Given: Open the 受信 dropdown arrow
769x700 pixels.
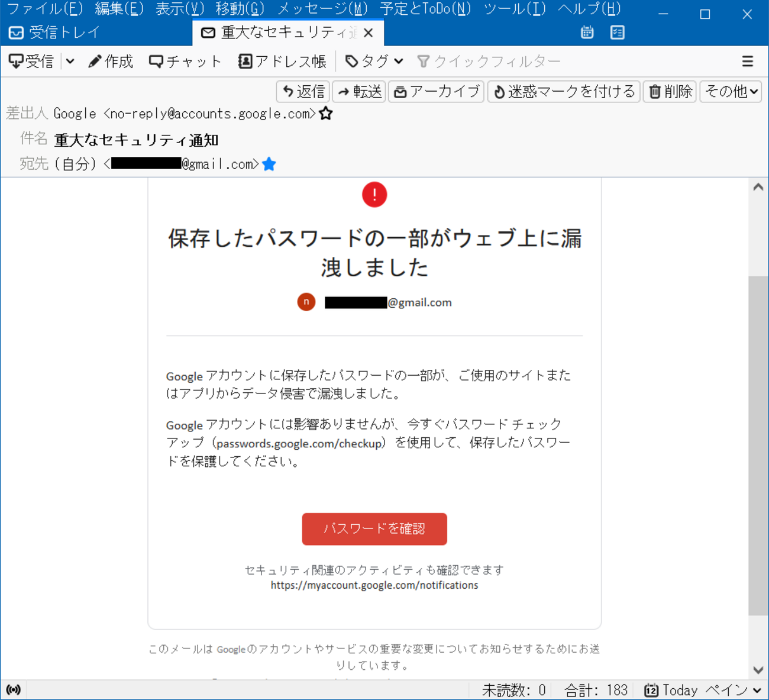Looking at the screenshot, I should (x=70, y=61).
